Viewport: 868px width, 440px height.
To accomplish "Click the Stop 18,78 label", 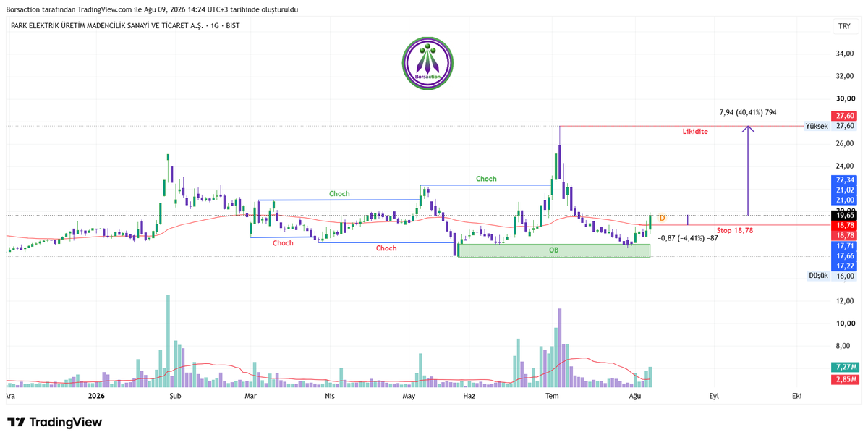I will (735, 230).
